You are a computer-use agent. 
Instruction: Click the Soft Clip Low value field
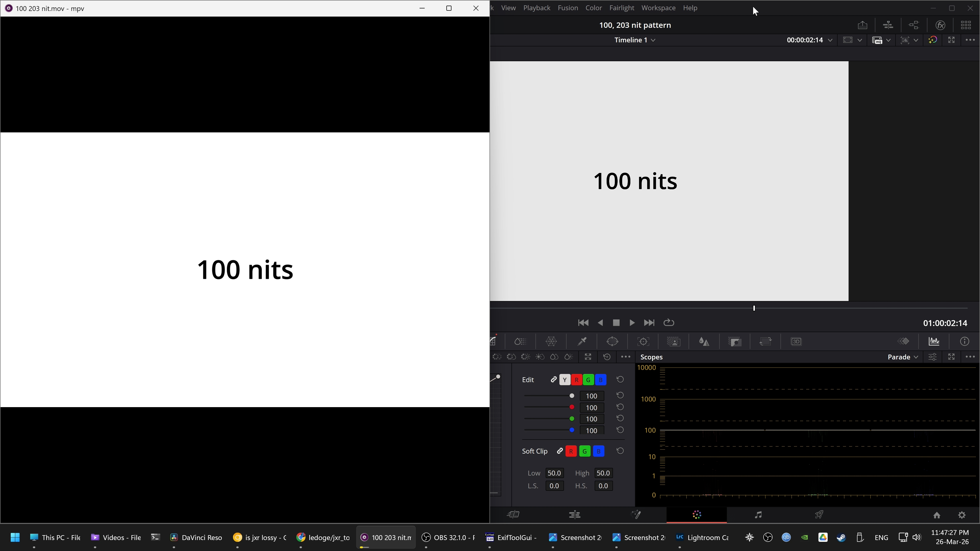click(554, 473)
